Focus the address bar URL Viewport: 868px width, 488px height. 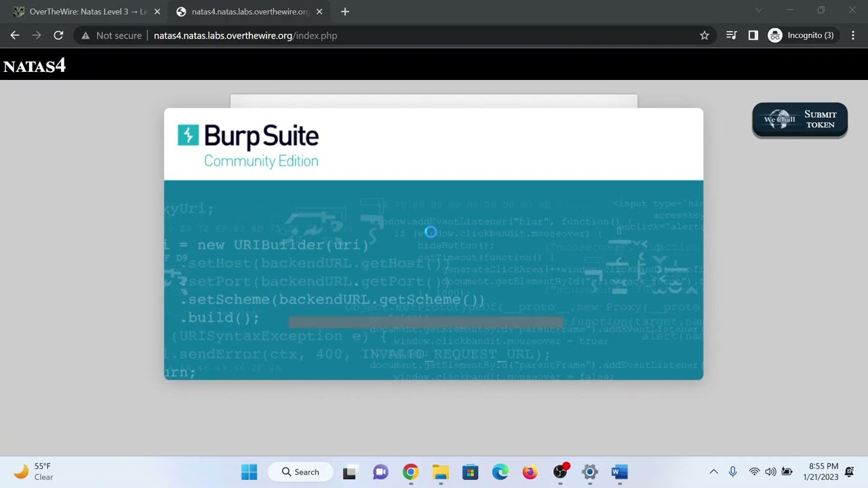pos(245,35)
